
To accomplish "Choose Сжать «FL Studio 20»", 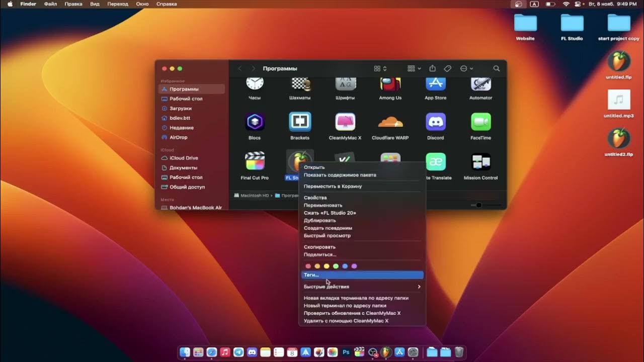I will tap(362, 213).
